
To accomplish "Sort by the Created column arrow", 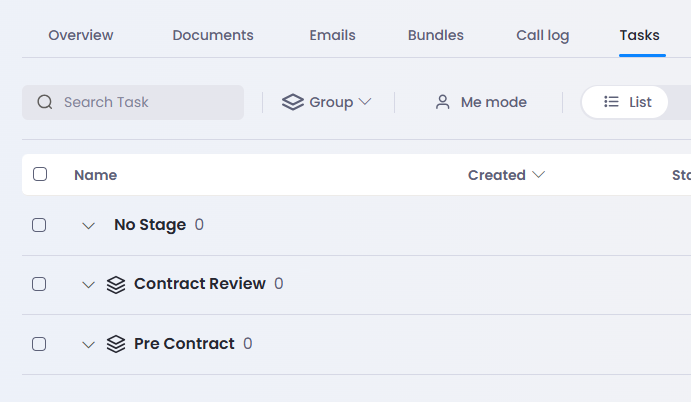I will click(x=539, y=175).
